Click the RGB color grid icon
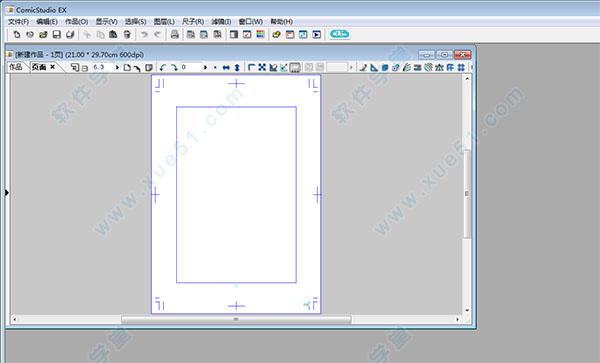Image resolution: width=600 pixels, height=363 pixels. coord(260,34)
